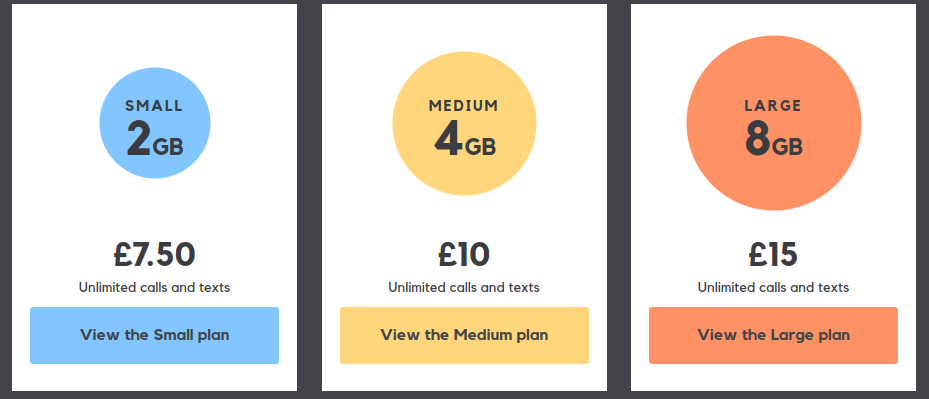
Task: Click the 4GB data amount text
Action: [464, 141]
